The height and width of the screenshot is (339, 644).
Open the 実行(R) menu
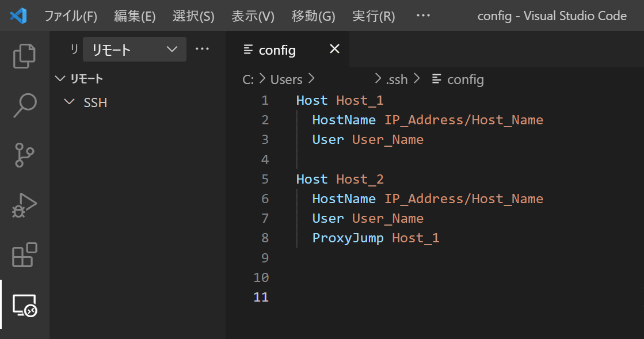pos(374,16)
